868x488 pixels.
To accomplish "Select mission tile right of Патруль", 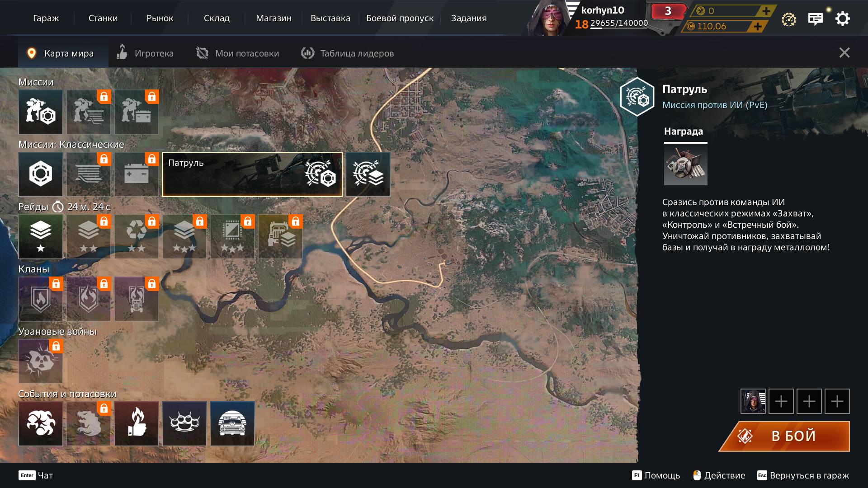I will tap(368, 174).
